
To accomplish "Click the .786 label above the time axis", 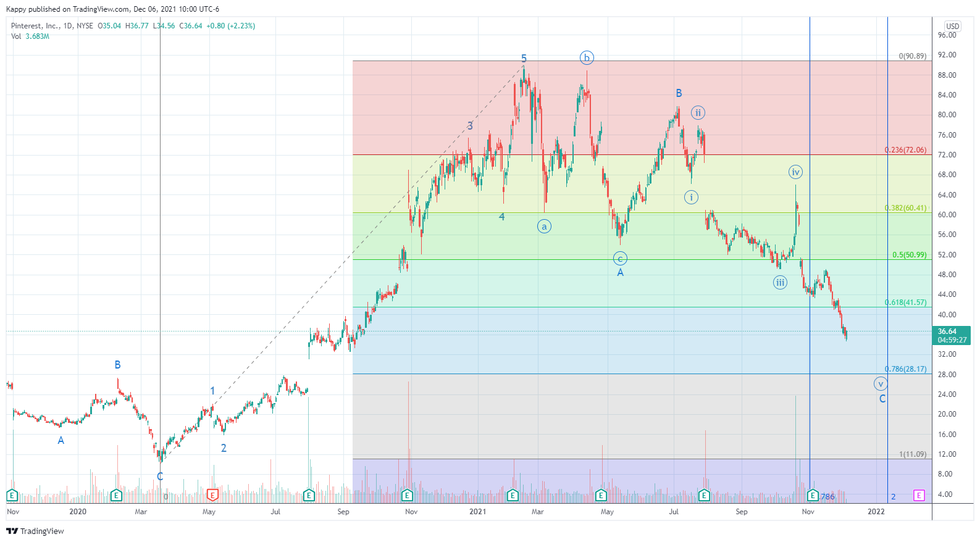I will pos(827,497).
